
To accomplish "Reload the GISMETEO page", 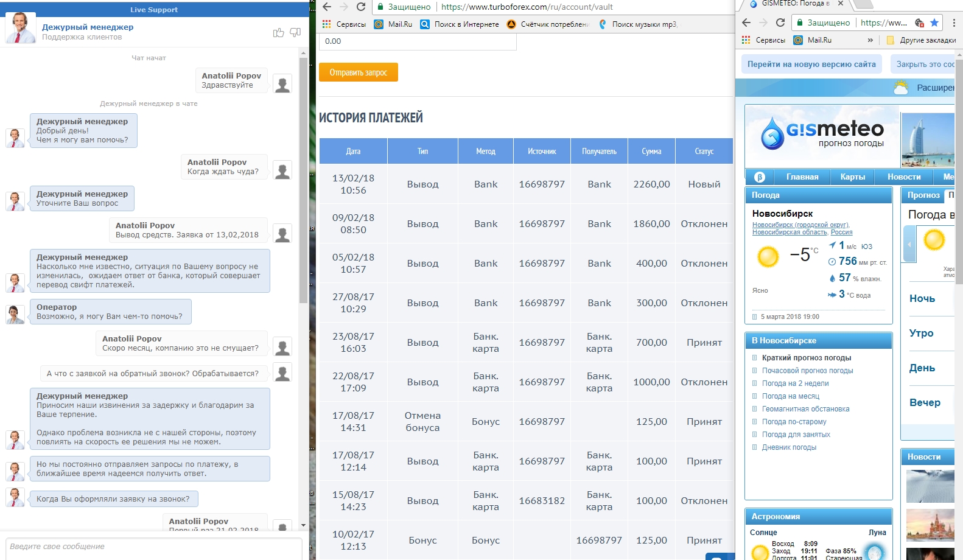I will [x=780, y=23].
